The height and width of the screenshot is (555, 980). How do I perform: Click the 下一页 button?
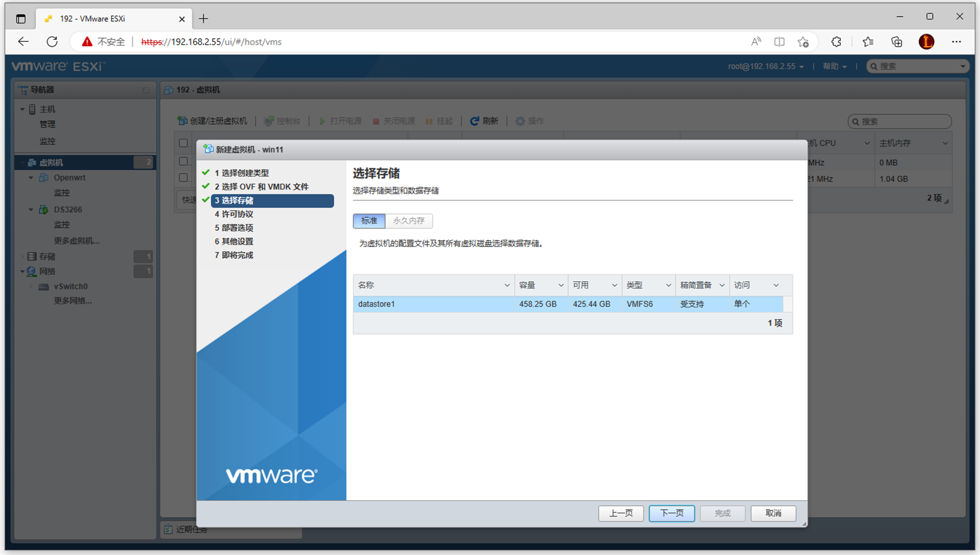(x=671, y=513)
